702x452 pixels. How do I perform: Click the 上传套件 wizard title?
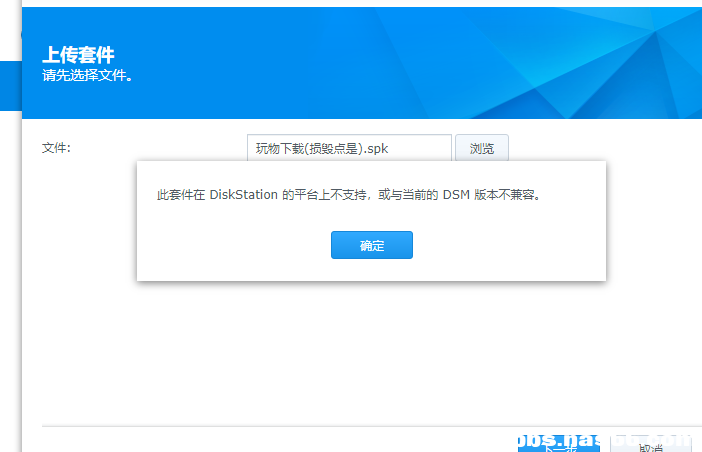point(78,55)
